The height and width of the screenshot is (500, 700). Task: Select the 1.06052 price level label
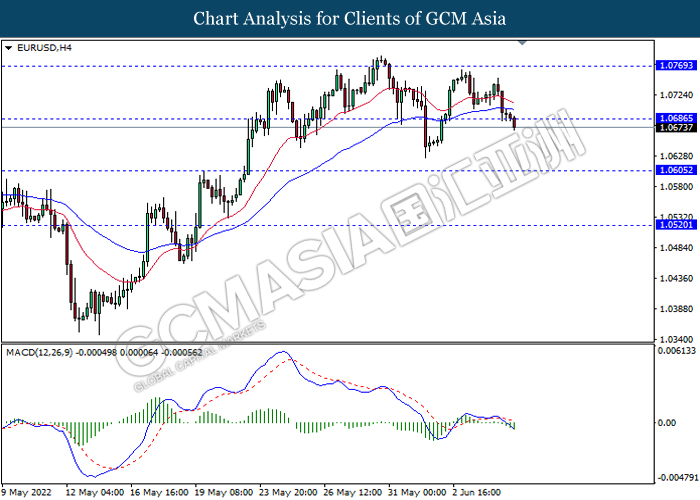click(x=676, y=170)
